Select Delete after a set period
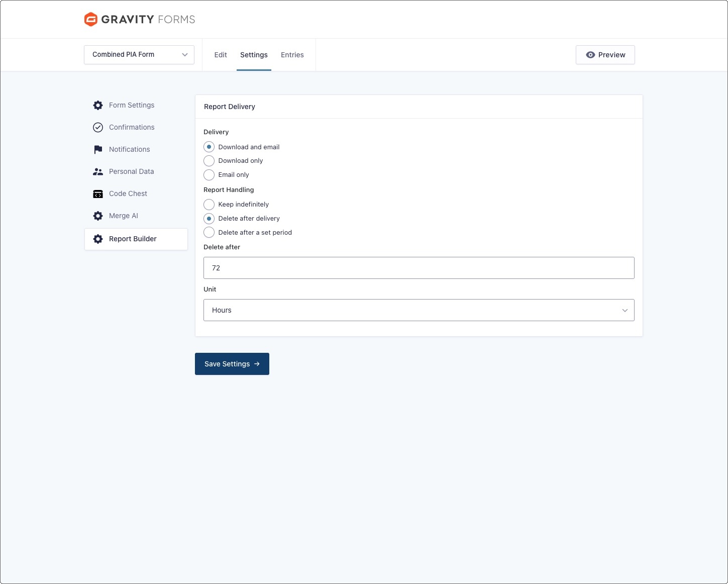 point(209,233)
